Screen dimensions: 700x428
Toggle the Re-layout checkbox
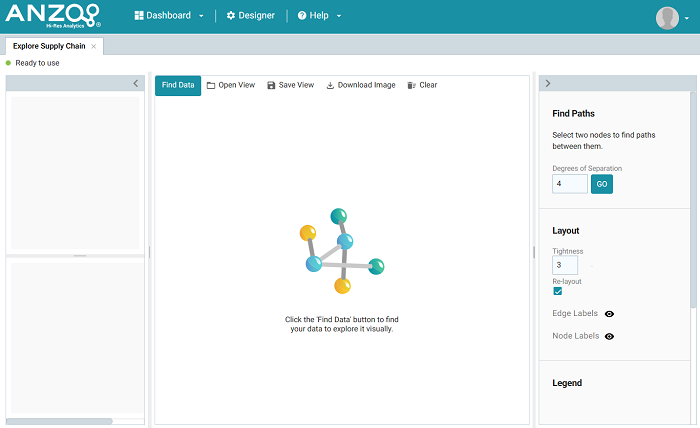557,291
